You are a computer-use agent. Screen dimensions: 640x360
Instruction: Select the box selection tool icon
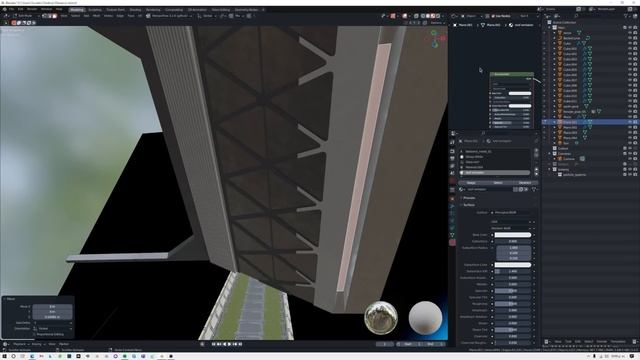click(14, 23)
